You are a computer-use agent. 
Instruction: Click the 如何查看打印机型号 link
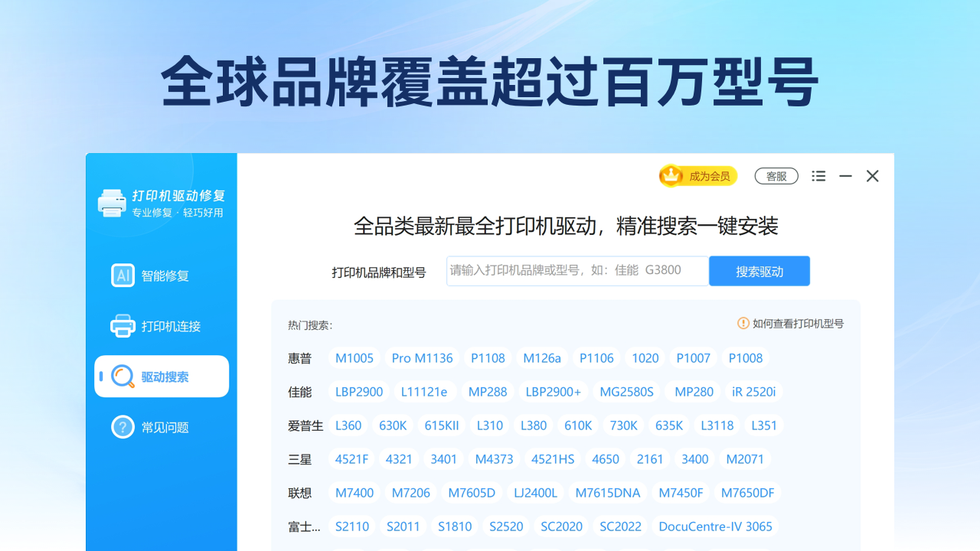(797, 324)
